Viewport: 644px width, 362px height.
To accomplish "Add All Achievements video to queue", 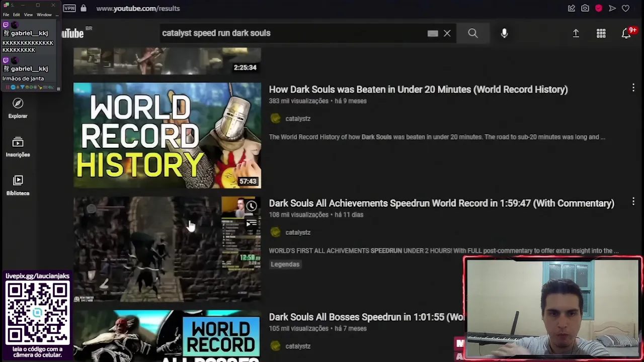I will tap(252, 224).
